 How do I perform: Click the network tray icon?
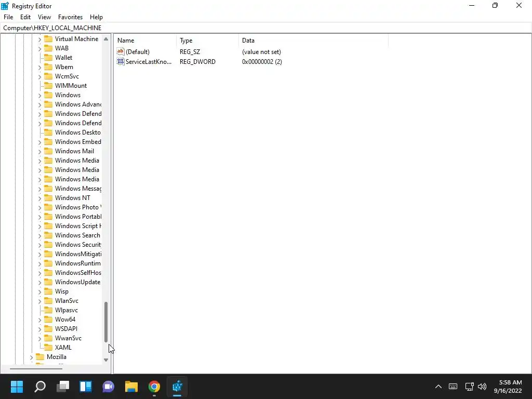pos(470,387)
